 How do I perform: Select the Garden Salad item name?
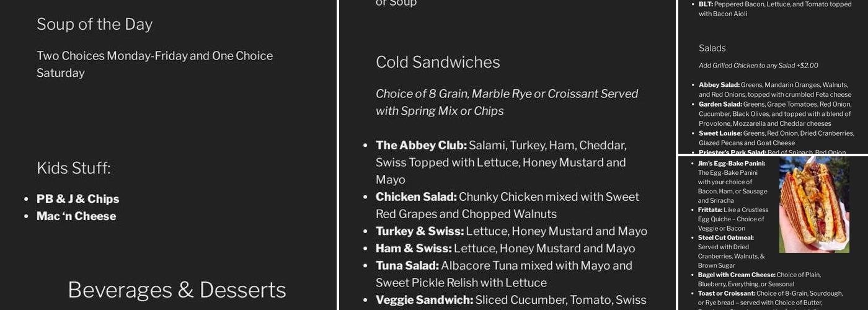tap(720, 104)
